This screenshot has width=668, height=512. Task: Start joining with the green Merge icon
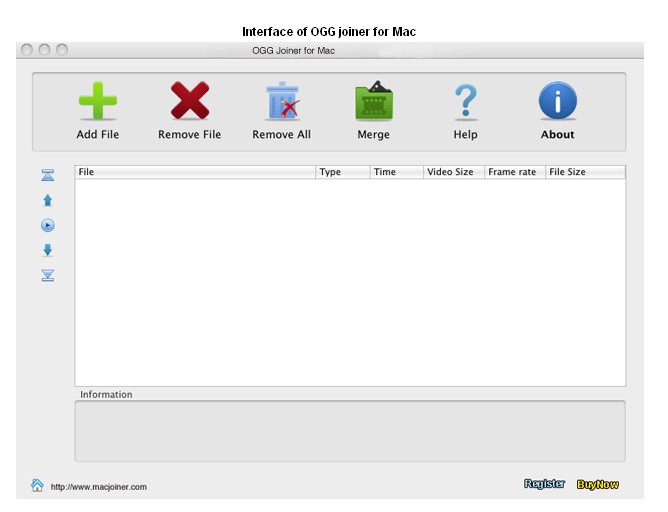(x=374, y=101)
